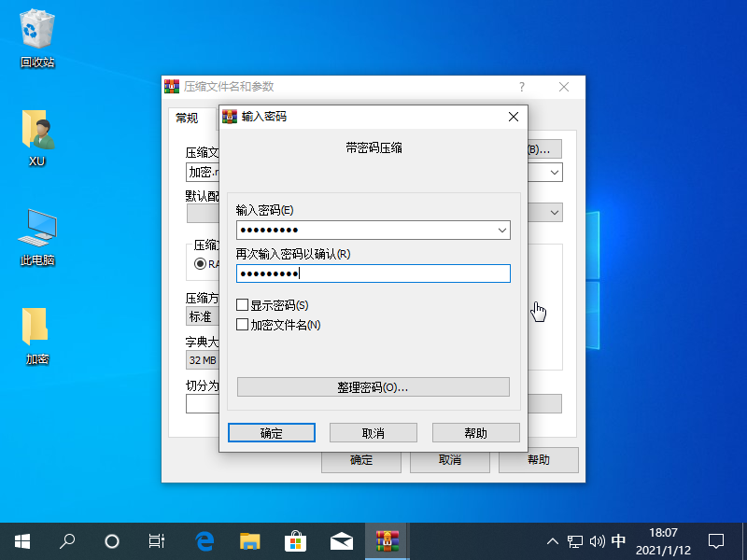Click 确定 in password dialog
Viewport: 747px width, 560px height.
pyautogui.click(x=272, y=433)
